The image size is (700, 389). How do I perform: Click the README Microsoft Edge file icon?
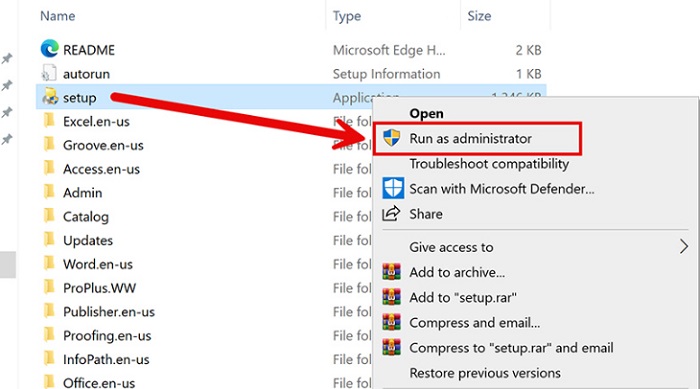click(x=50, y=49)
